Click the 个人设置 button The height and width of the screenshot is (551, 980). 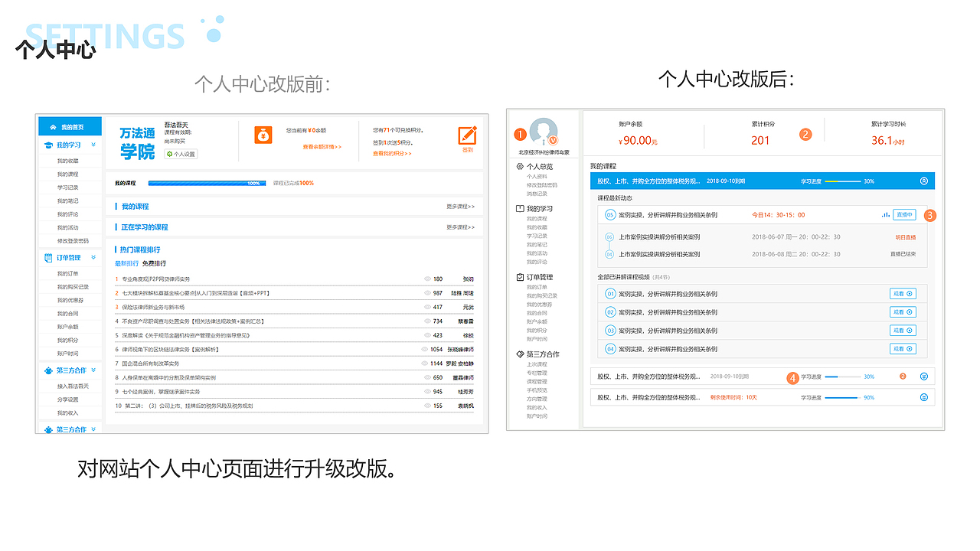pyautogui.click(x=181, y=154)
